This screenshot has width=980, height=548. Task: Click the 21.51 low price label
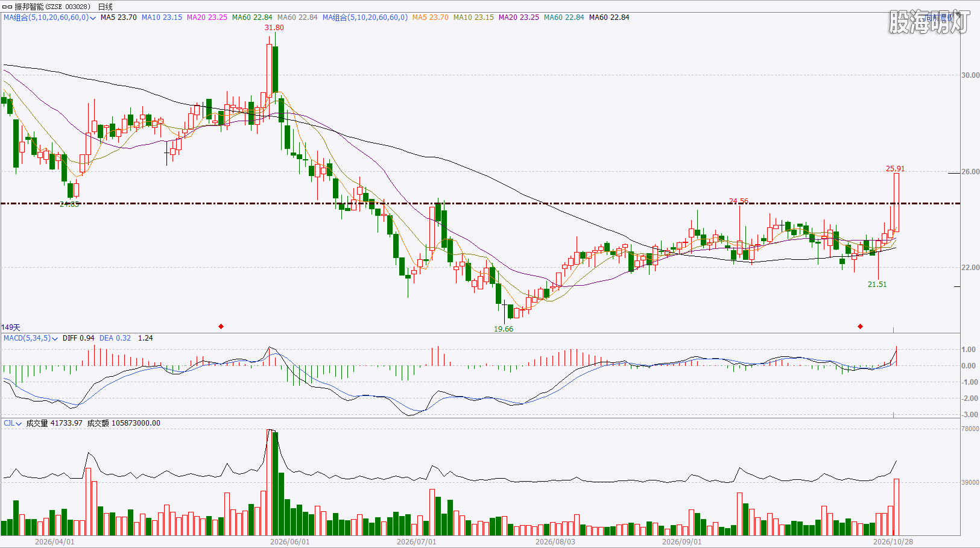877,285
